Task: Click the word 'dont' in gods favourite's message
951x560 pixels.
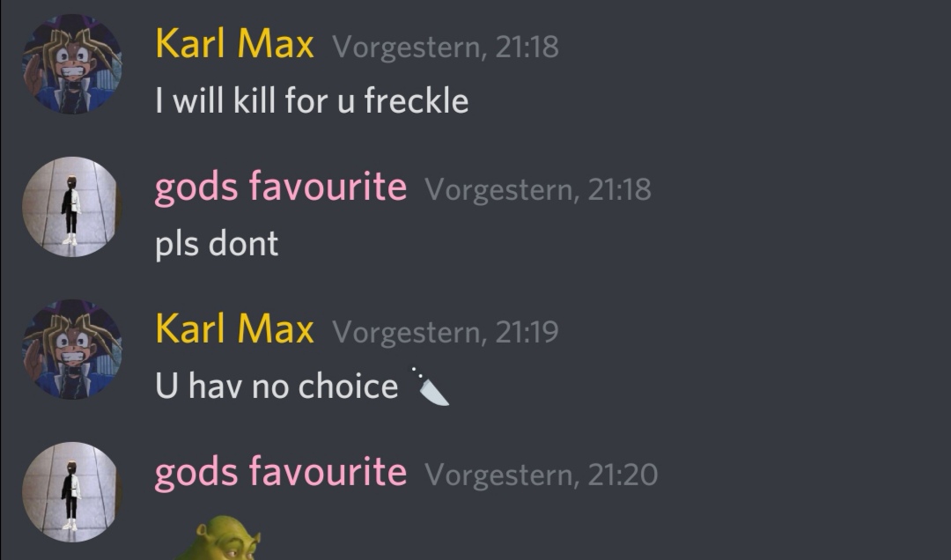Action: pyautogui.click(x=243, y=243)
